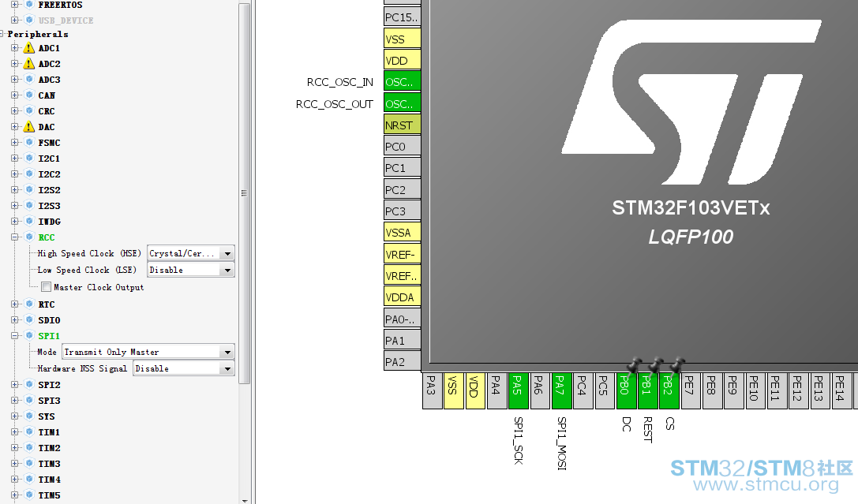Click the SPI1 peripheral icon
The image size is (858, 504).
(30, 336)
